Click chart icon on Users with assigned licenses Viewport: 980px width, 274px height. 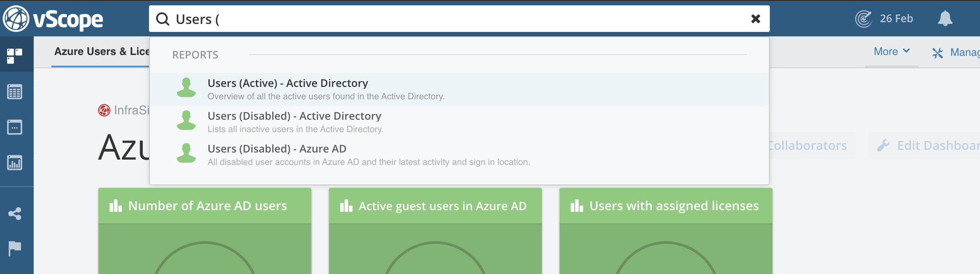click(577, 206)
